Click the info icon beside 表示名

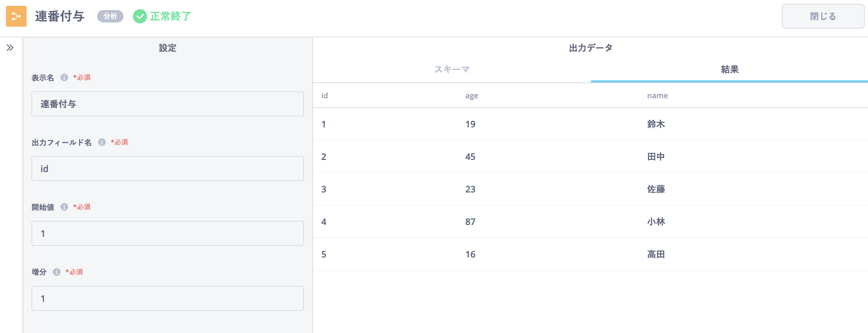[x=64, y=77]
